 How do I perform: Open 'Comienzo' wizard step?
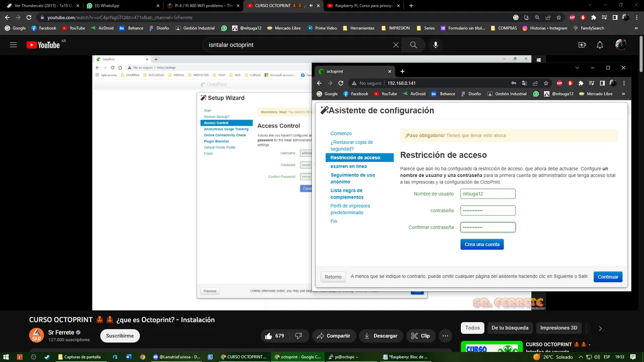[x=341, y=133]
